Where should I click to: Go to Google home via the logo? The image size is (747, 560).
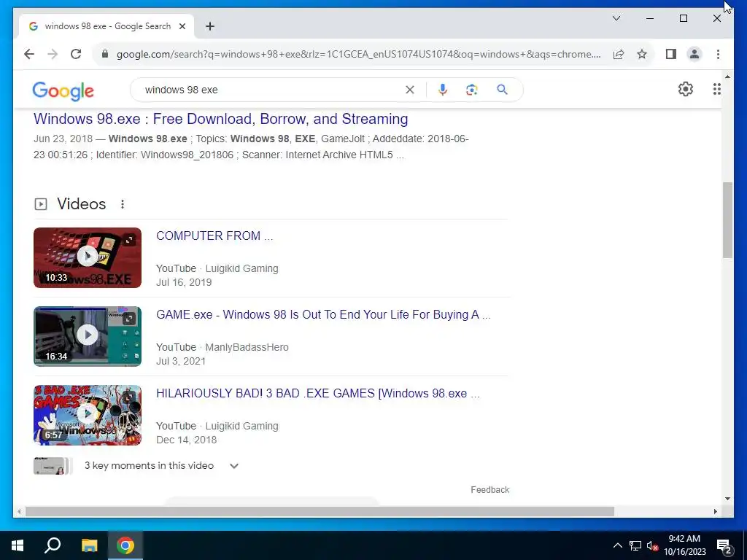tap(63, 90)
